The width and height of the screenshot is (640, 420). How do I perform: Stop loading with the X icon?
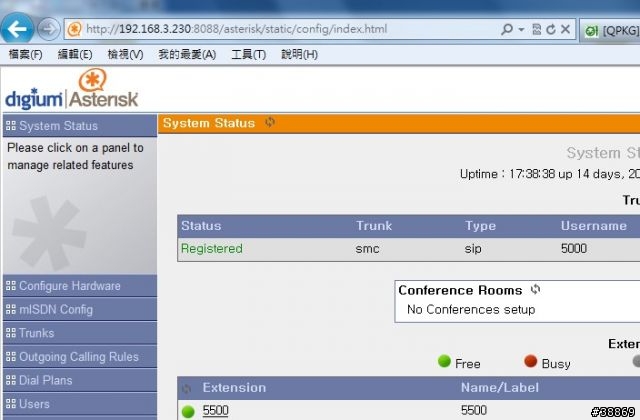pos(565,29)
